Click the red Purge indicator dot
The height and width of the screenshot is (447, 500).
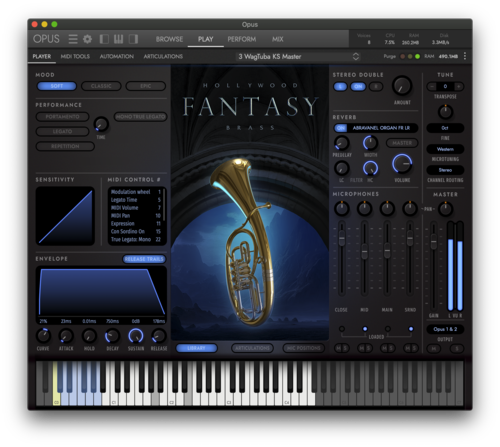403,56
